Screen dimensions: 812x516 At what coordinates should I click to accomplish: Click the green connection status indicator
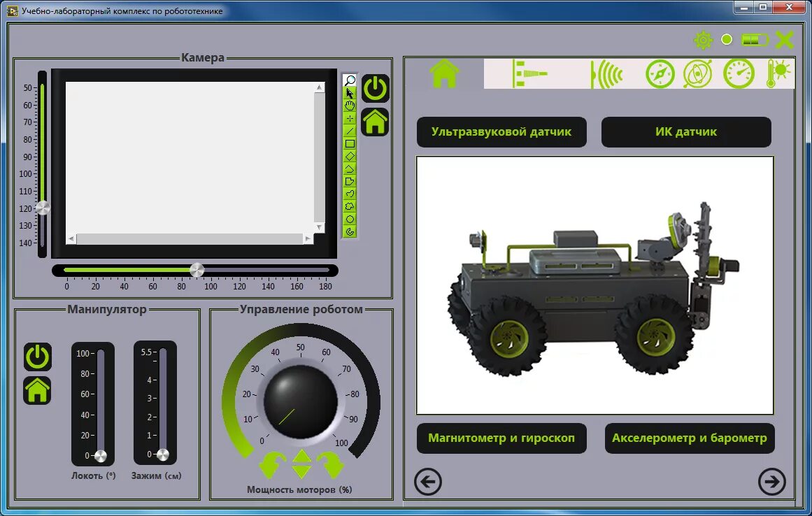click(x=727, y=39)
